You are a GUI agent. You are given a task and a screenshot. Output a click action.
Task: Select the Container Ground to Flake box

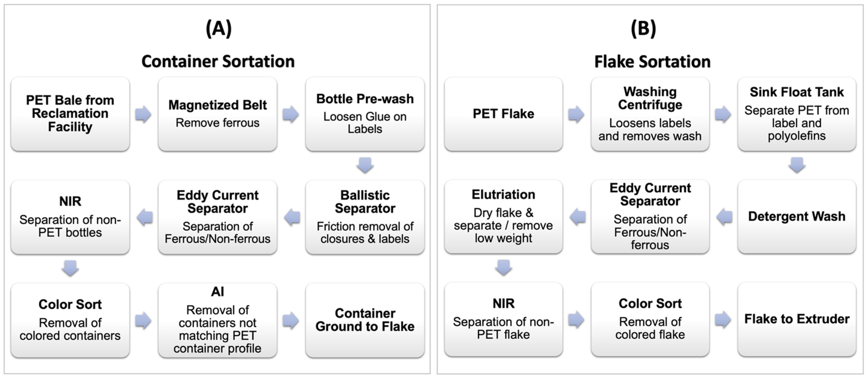point(365,320)
